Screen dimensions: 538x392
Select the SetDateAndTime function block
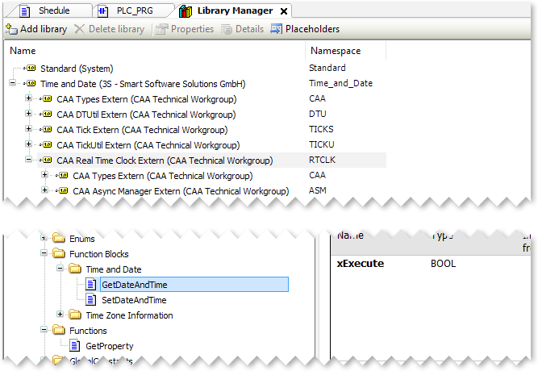point(134,300)
